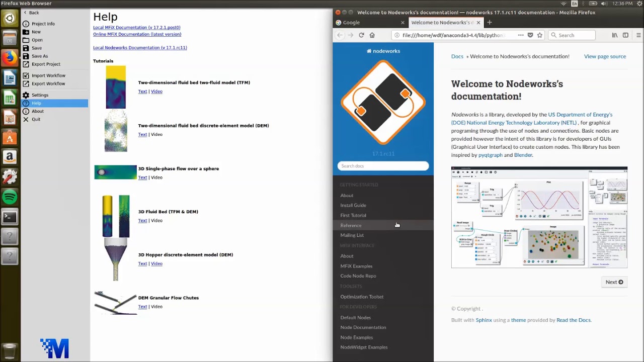Click the Project Info icon in MFiX menu
Viewport: 644px width, 362px height.
(26, 24)
